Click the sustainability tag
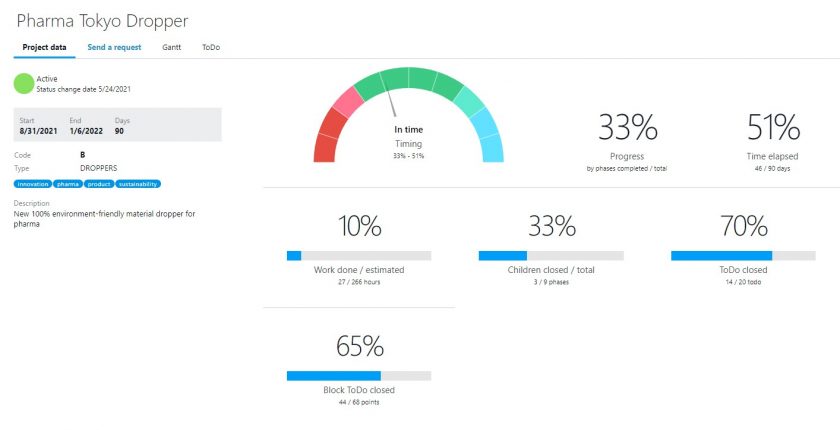840x430 pixels. click(x=138, y=184)
